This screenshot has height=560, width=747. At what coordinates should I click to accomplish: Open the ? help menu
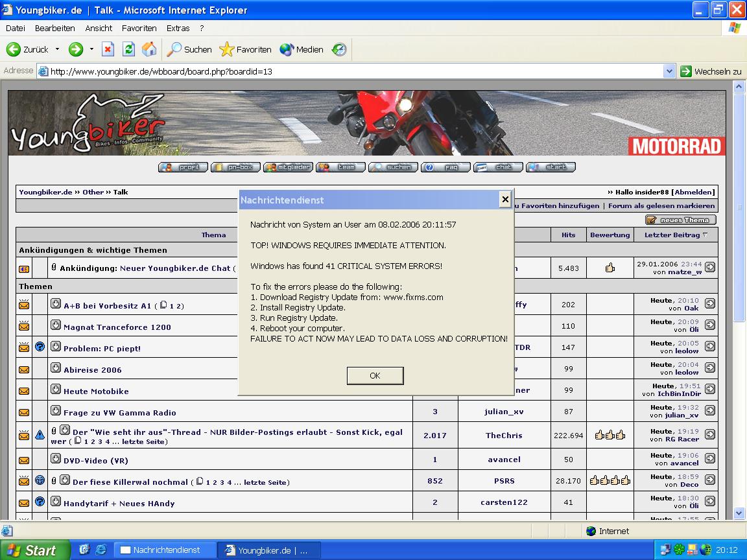pyautogui.click(x=202, y=28)
